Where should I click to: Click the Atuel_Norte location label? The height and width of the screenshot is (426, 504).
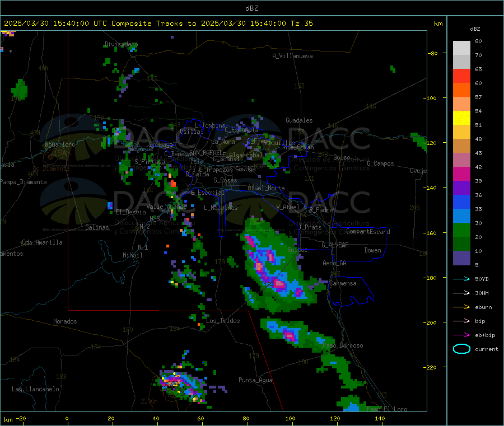[x=266, y=188]
